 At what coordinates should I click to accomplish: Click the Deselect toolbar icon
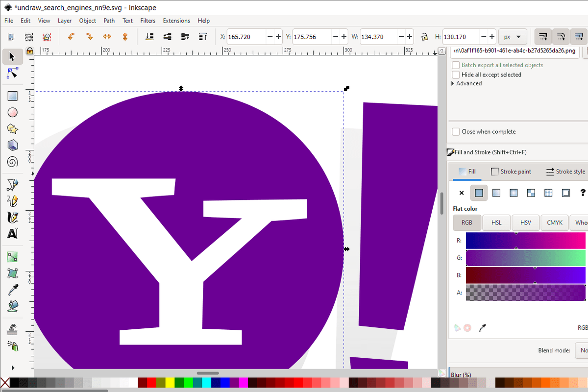[x=47, y=37]
